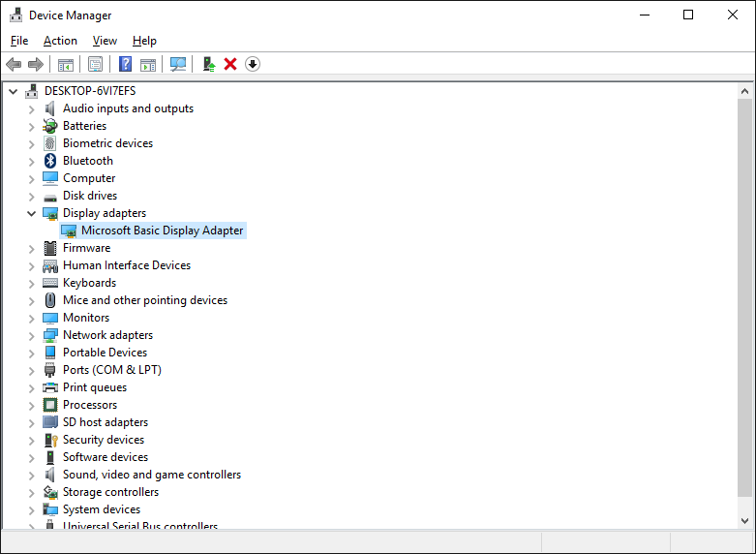Collapse the Display adapters category
Viewport: 756px width, 554px height.
click(31, 213)
